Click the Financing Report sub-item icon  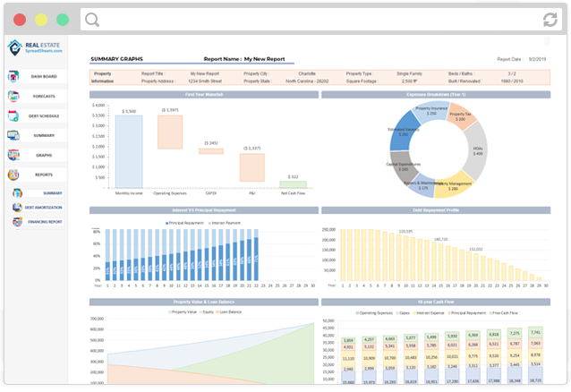pos(17,222)
